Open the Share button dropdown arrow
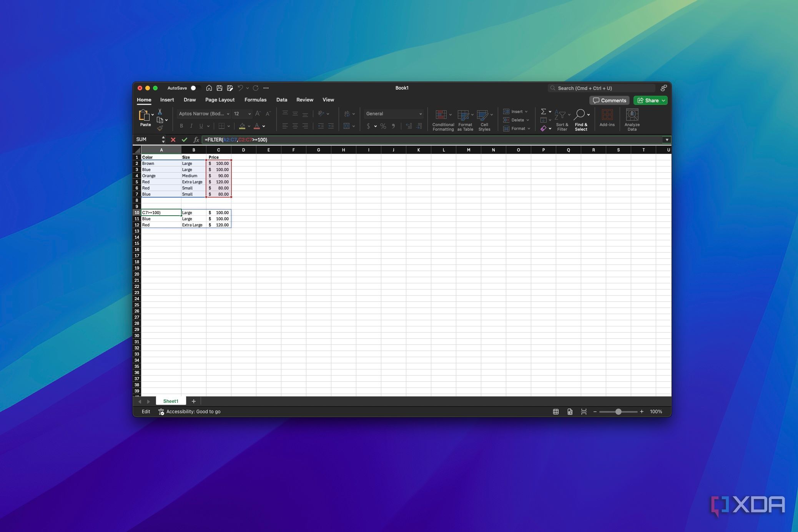The width and height of the screenshot is (798, 532). pyautogui.click(x=663, y=101)
